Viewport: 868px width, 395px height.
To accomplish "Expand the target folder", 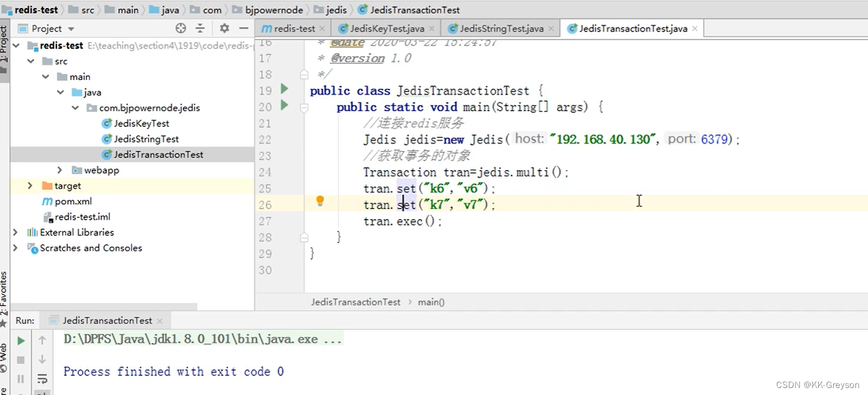I will point(30,185).
